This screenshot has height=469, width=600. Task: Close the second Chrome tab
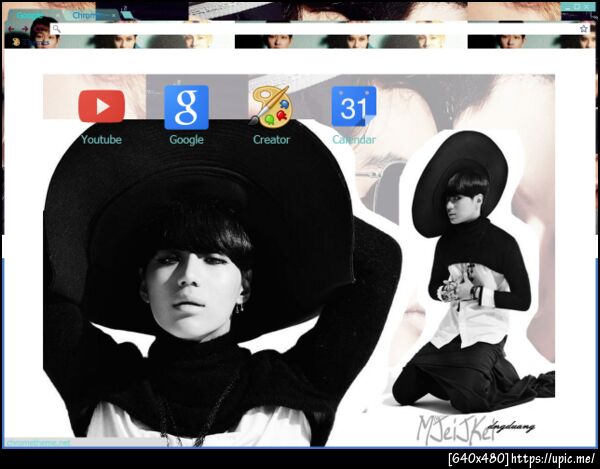[114, 16]
